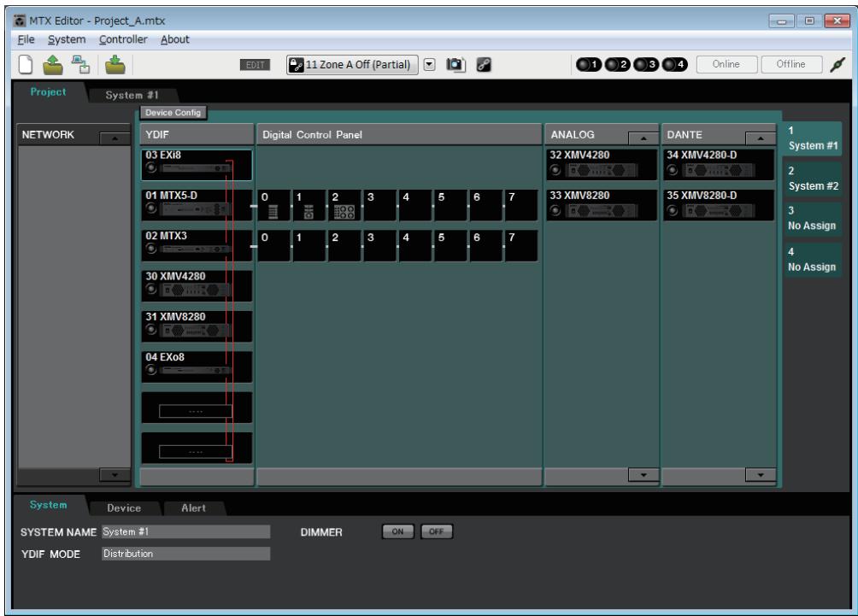Select the 03 EXi8 device unit
The height and width of the screenshot is (616, 858).
[197, 165]
